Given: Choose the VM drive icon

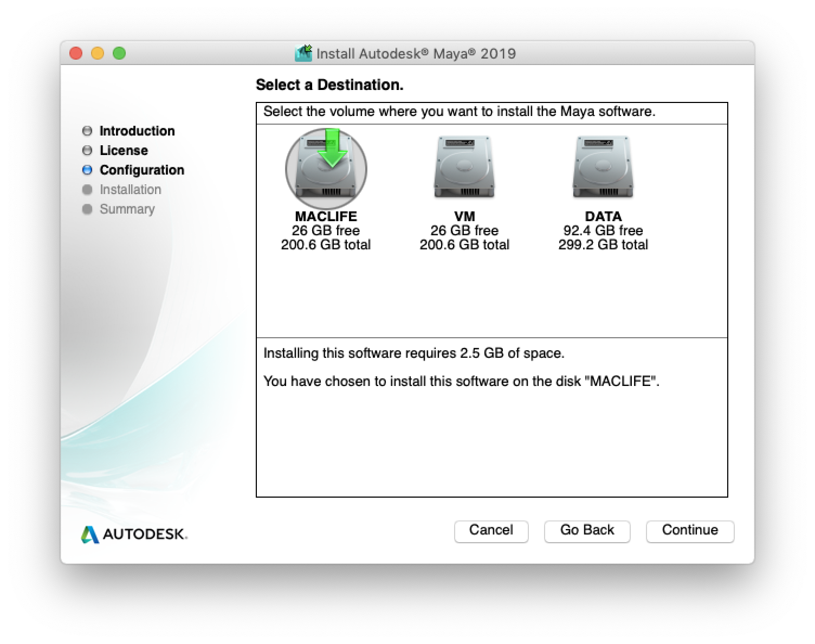Looking at the screenshot, I should point(464,168).
